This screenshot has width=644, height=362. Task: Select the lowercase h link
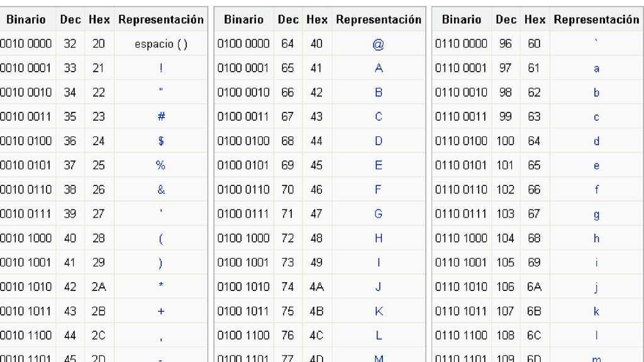point(596,238)
